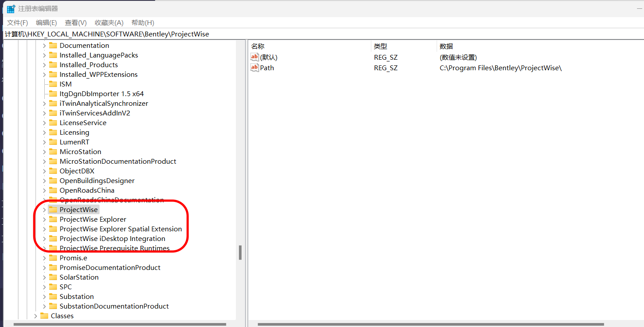Click the Registry Editor app icon in title bar
The image size is (644, 327).
11,9
